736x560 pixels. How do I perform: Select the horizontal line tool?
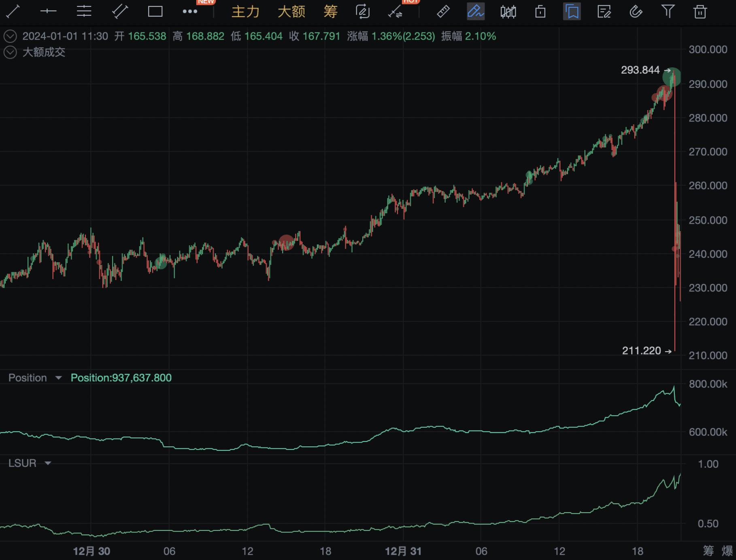click(x=48, y=11)
